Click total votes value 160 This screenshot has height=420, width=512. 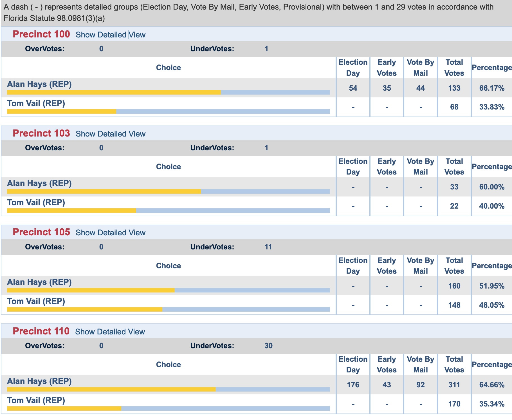[454, 286]
